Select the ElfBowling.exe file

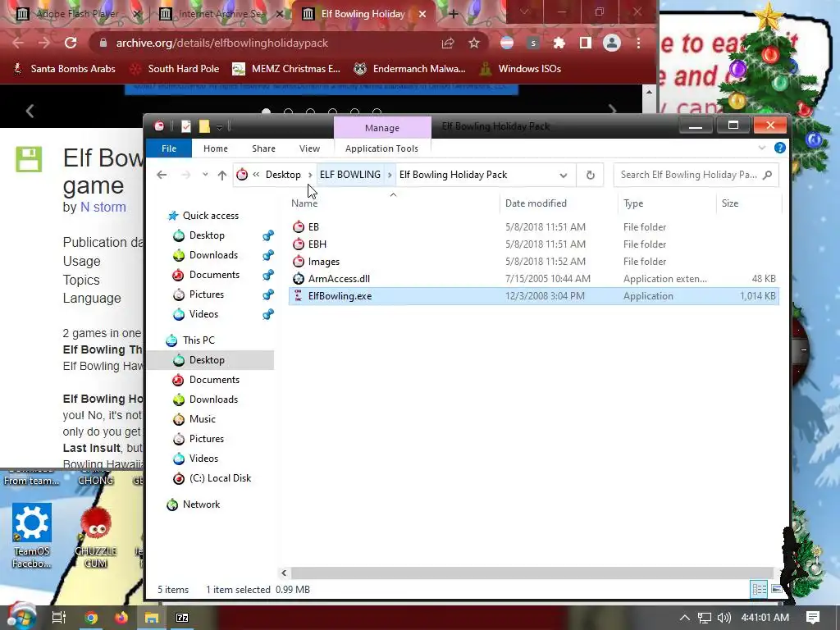pyautogui.click(x=533, y=295)
